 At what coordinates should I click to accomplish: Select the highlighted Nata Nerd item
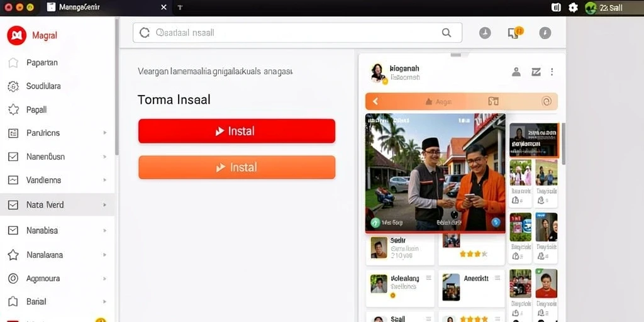point(57,204)
